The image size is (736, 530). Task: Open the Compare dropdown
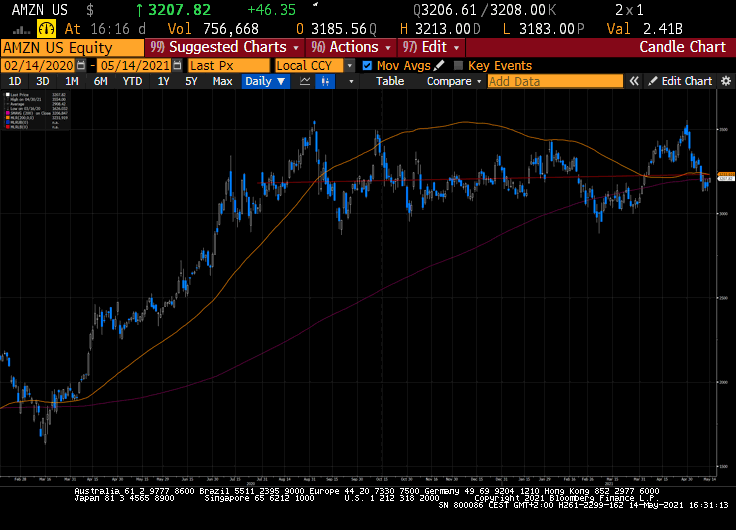click(454, 81)
